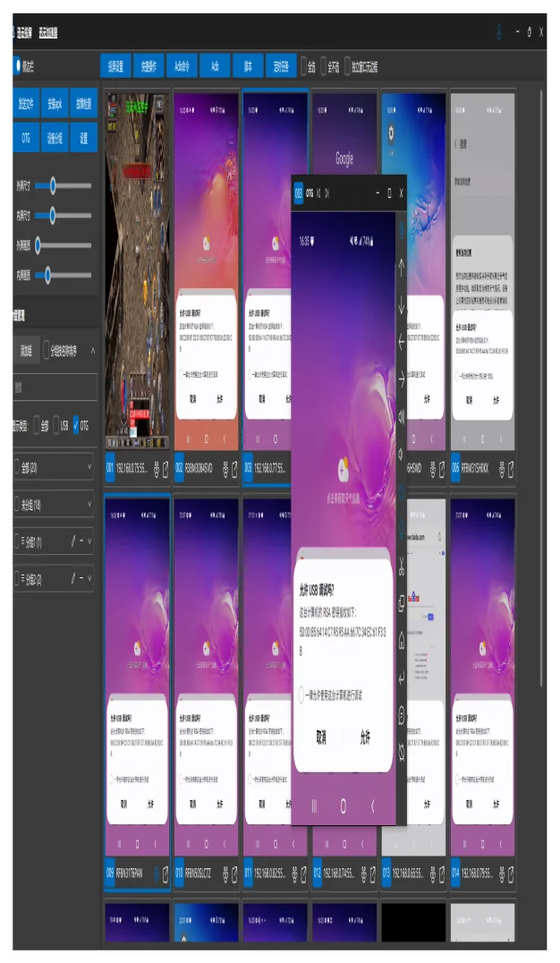This screenshot has width=560, height=963.
Task: Tick the USB display type checkbox
Action: 55,425
